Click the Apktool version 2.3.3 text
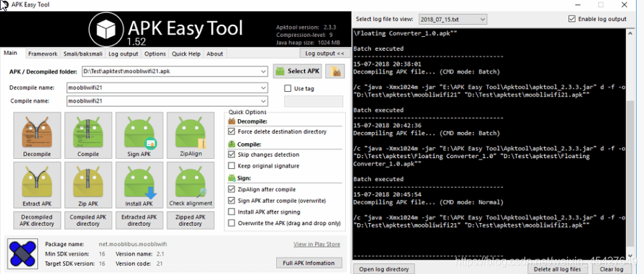The image size is (644, 274). pos(306,27)
